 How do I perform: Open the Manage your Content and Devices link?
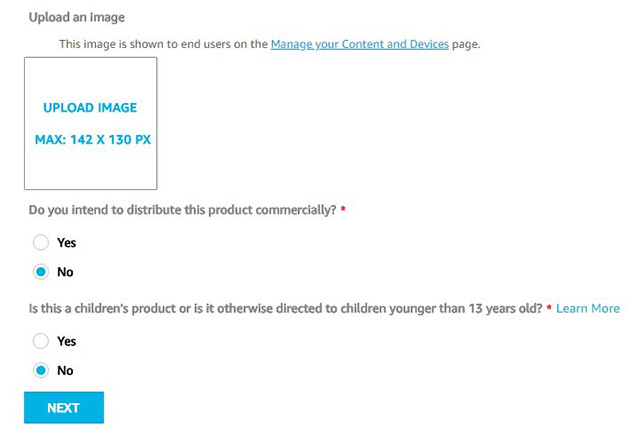359,44
